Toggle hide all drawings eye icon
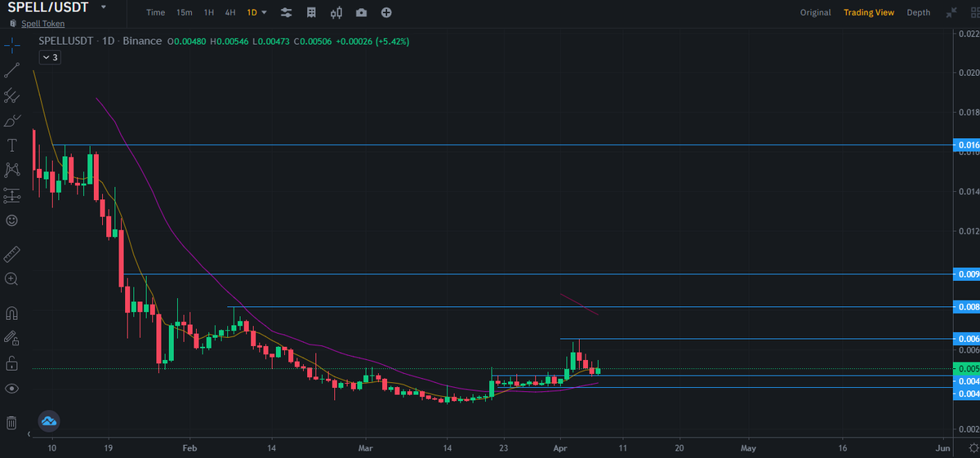 tap(11, 388)
